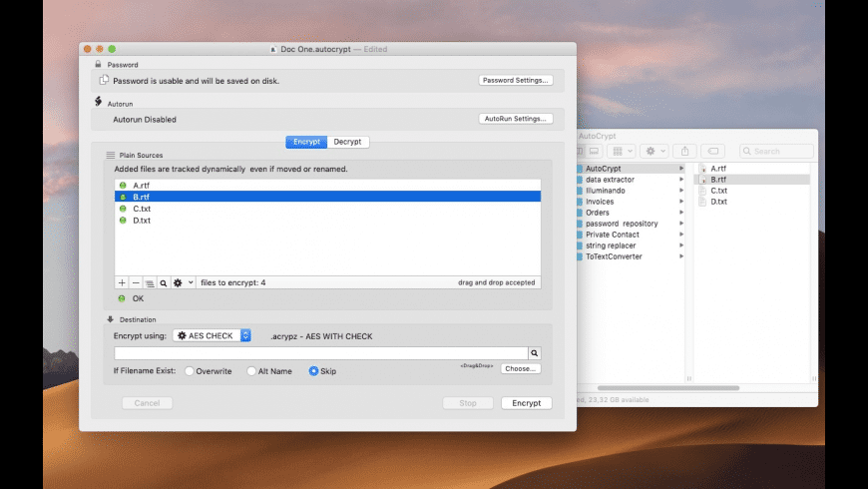Select A.rtf in the sources list
The image size is (868, 489).
coord(327,185)
